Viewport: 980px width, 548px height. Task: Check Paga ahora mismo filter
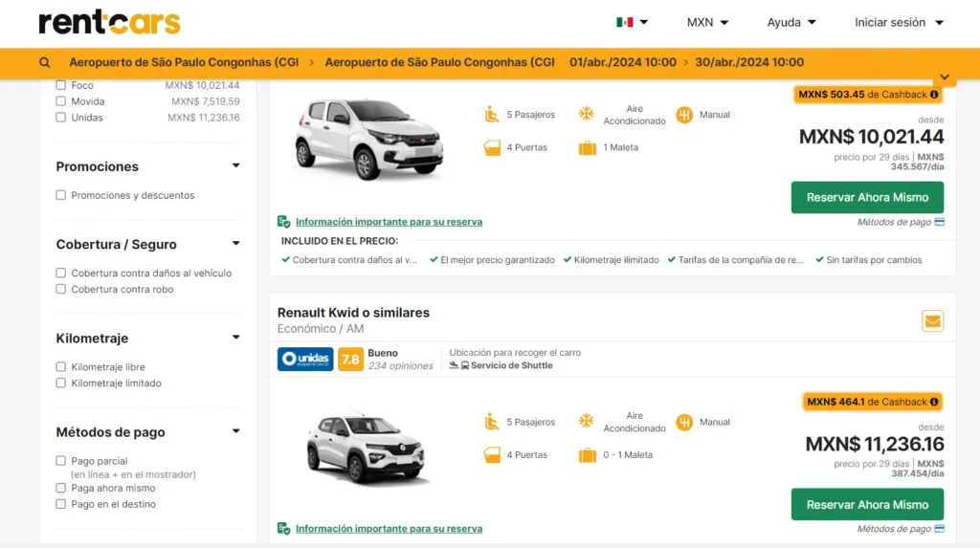pos(60,488)
